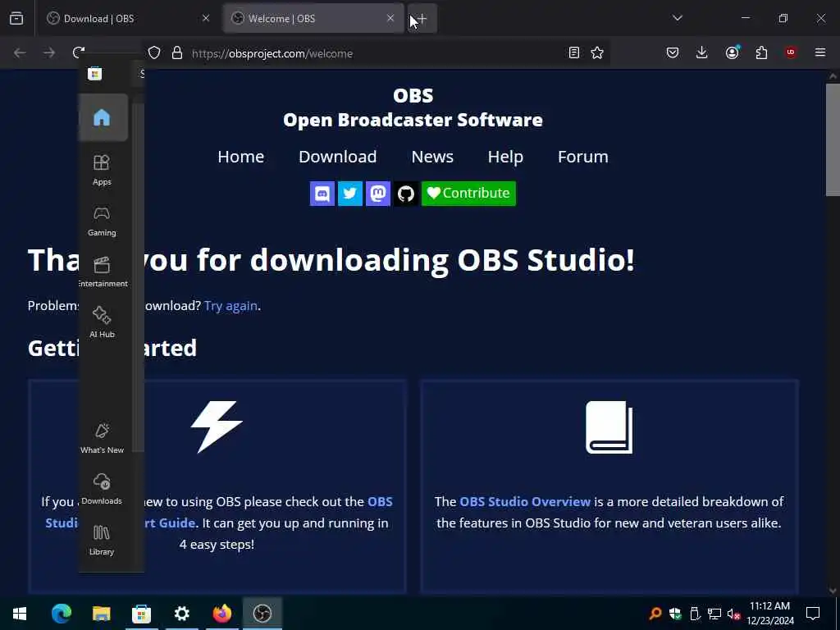The image size is (840, 630).
Task: Click the address bar URL field
Action: pyautogui.click(x=375, y=53)
